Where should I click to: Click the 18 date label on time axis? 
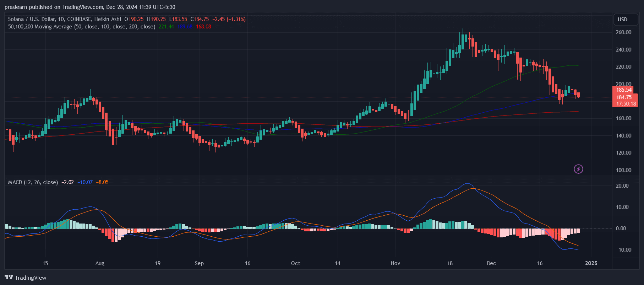(x=450, y=263)
